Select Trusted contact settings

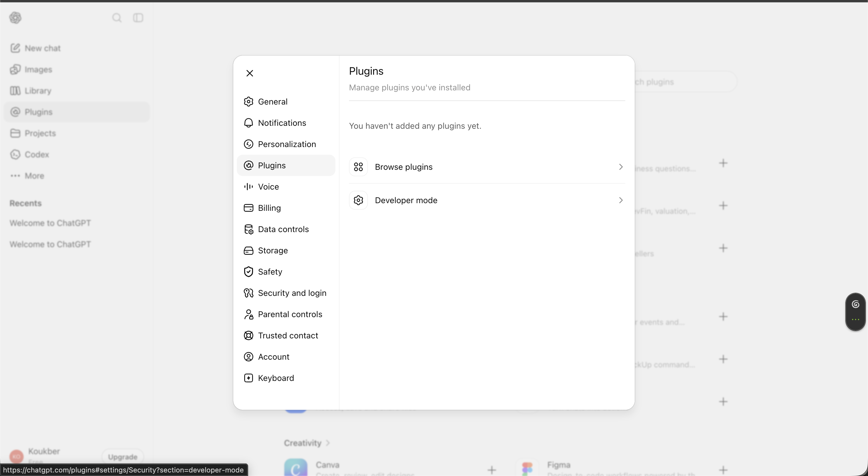click(286, 335)
